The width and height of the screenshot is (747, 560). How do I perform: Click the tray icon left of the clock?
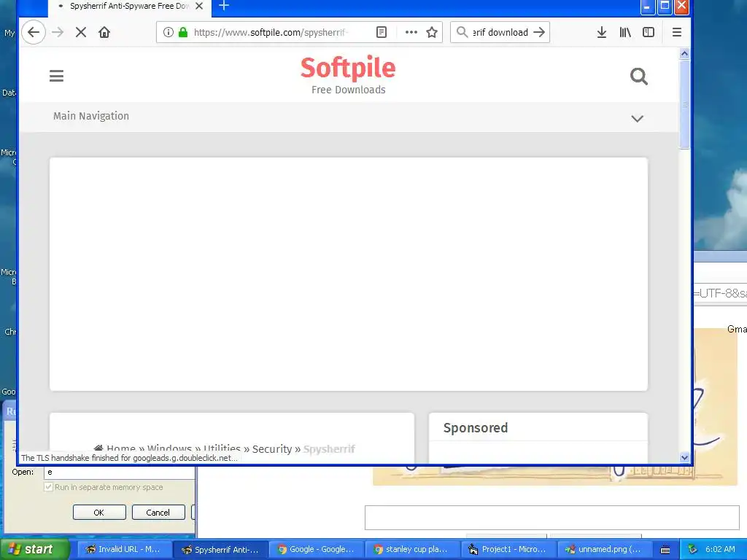693,550
